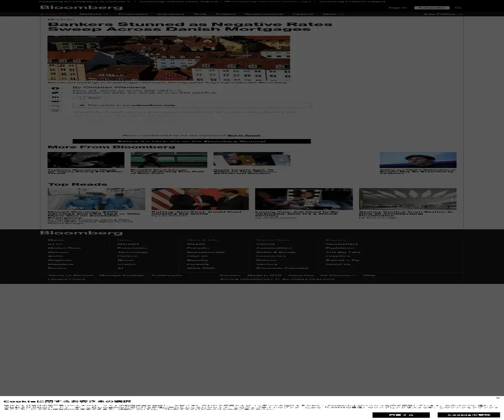The image size is (504, 420).
Task: Click the Subscribe button in header
Action: pyautogui.click(x=432, y=8)
